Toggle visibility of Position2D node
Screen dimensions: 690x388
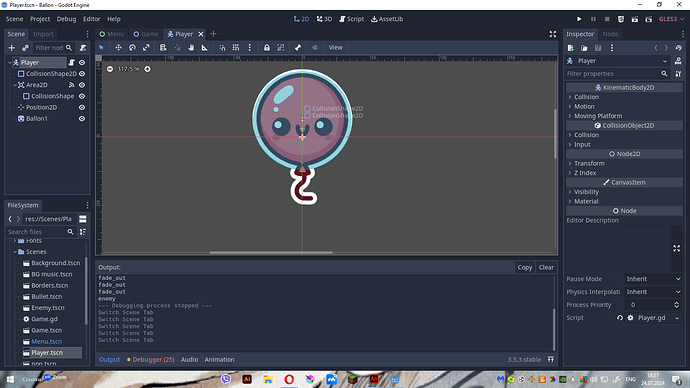[x=82, y=107]
